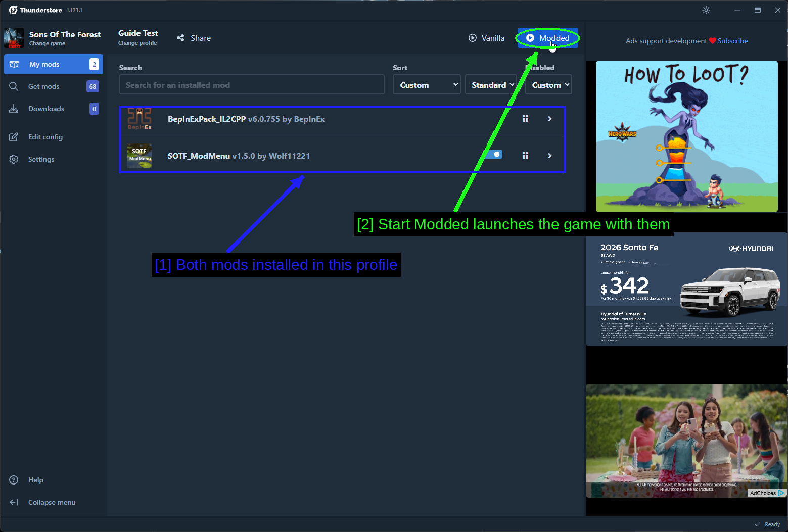This screenshot has height=532, width=788.
Task: Go to Get mods page
Action: click(x=54, y=86)
